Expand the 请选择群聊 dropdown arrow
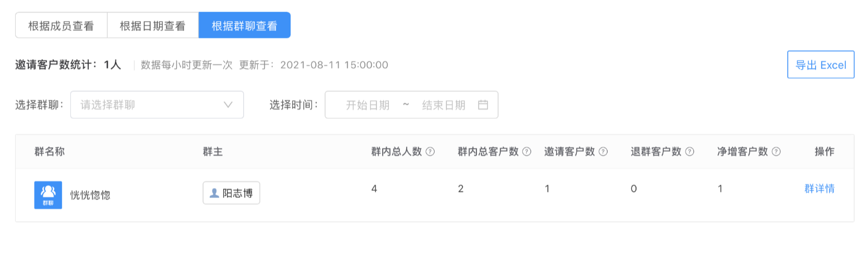Screen dimensions: 868x266 click(228, 105)
